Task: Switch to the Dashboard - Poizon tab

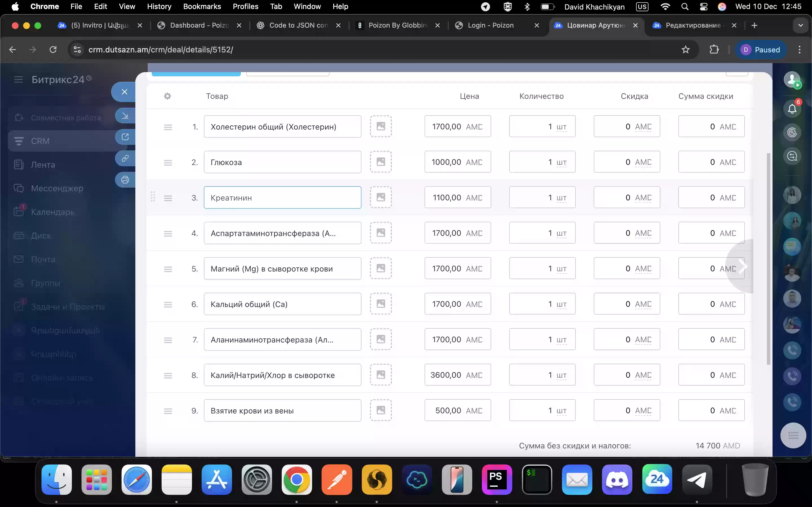Action: tap(199, 25)
